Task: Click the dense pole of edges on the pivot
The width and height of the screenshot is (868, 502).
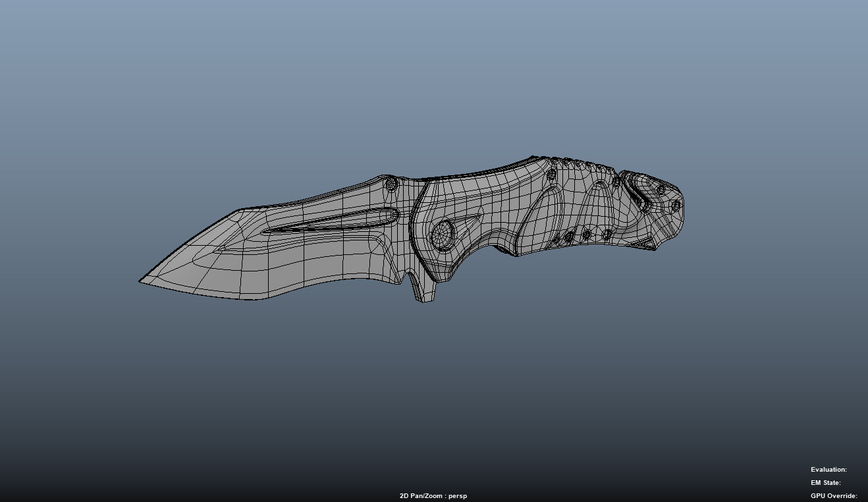Action: 442,235
